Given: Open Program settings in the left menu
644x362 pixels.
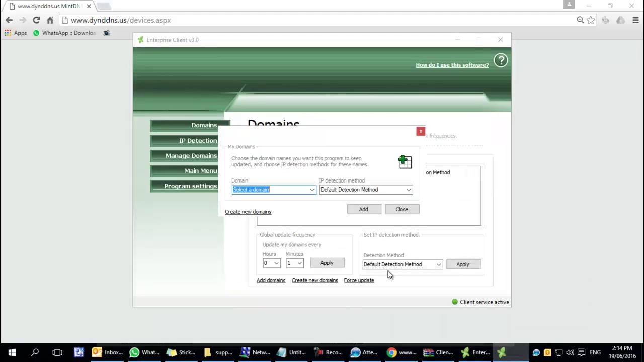Looking at the screenshot, I should (185, 186).
